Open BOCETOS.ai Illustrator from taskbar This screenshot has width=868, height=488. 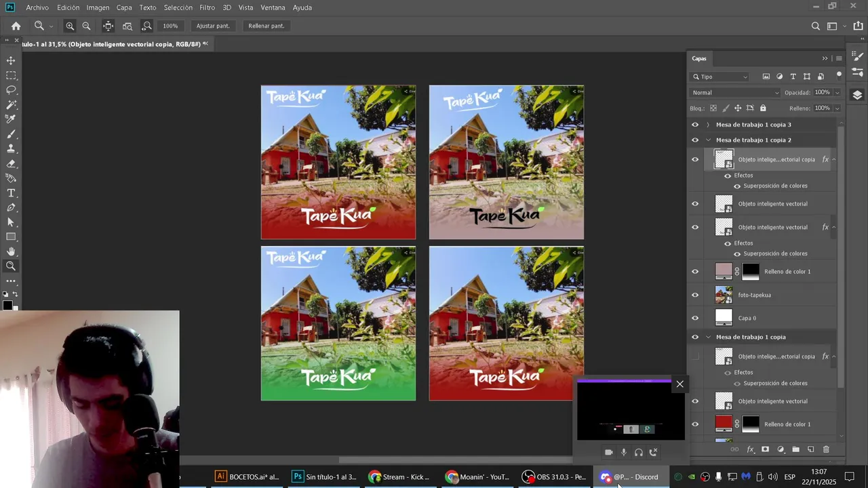248,476
